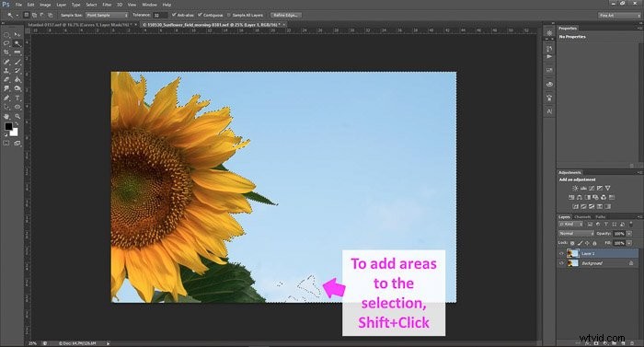Viewport: 644px width, 347px height.
Task: Hide the Background layer eye icon
Action: (x=561, y=263)
